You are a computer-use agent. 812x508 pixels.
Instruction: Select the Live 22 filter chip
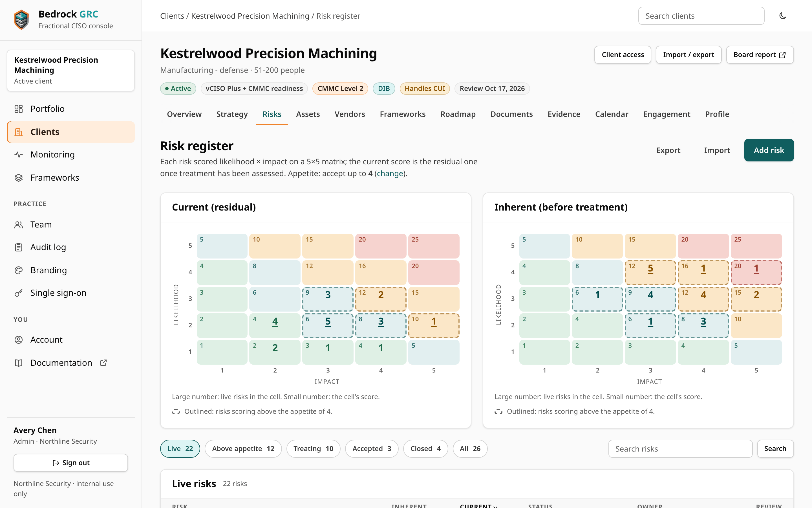[180, 448]
